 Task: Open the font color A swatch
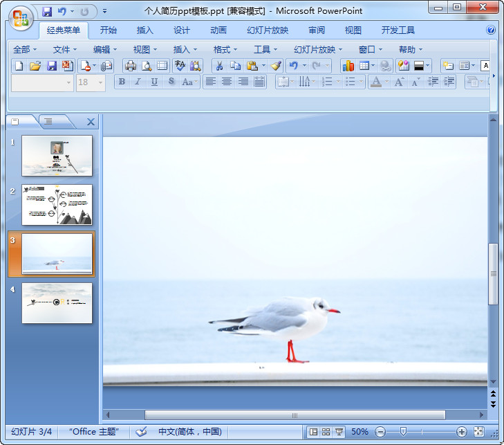pyautogui.click(x=375, y=82)
